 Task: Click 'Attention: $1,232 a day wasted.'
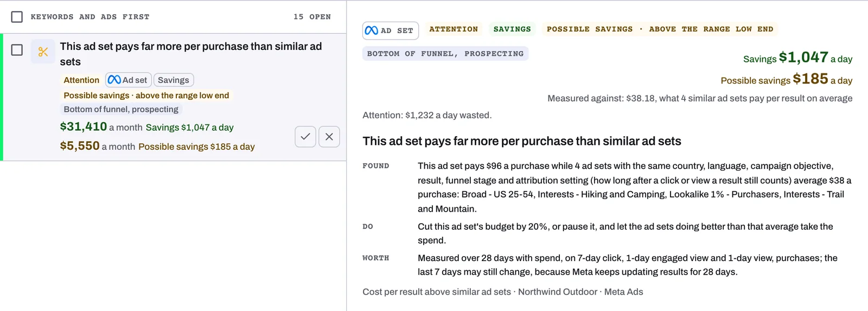coord(427,115)
